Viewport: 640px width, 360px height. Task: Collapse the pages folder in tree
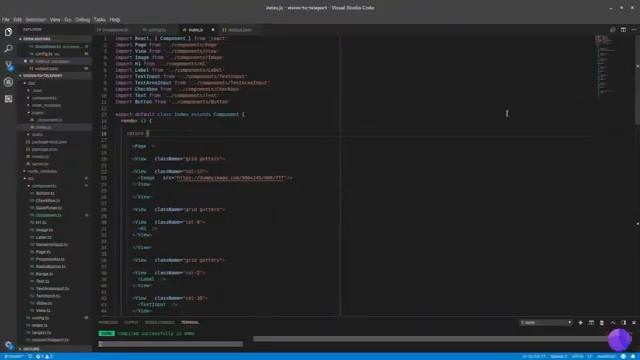coord(38,113)
